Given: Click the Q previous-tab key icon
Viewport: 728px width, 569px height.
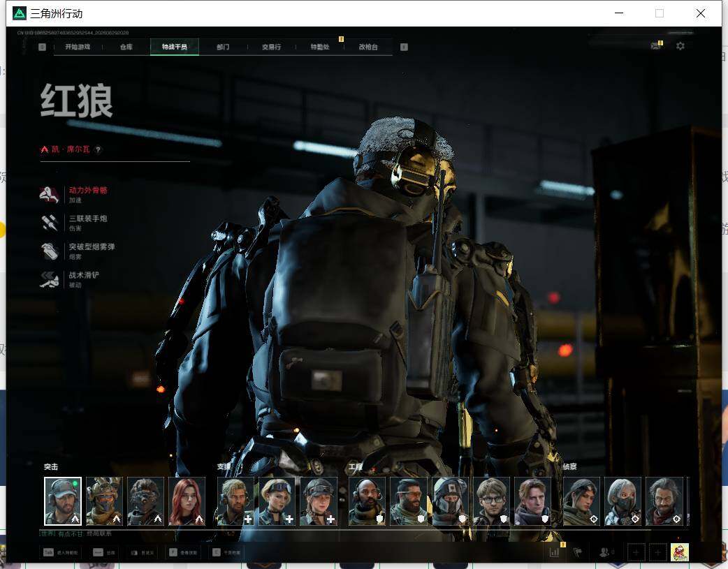Looking at the screenshot, I should (x=42, y=47).
